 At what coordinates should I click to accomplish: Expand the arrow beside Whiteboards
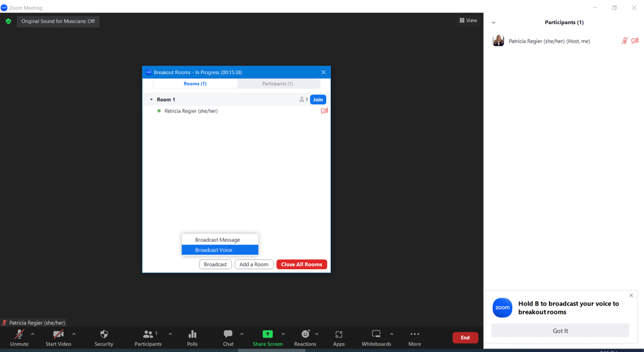click(x=391, y=334)
